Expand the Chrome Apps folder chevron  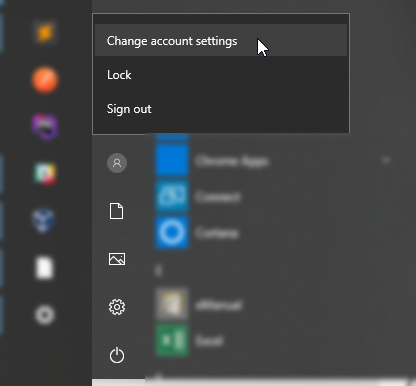386,160
